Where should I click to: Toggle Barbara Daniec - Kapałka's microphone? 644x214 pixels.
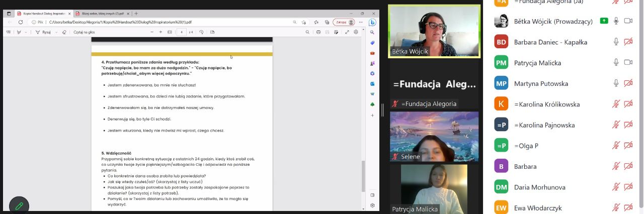[x=616, y=42]
